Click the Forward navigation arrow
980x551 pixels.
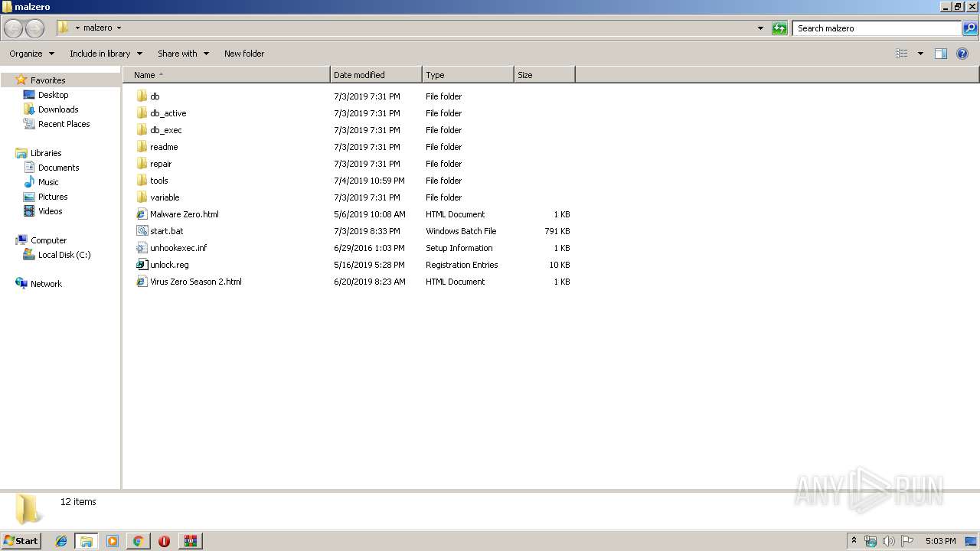pyautogui.click(x=34, y=28)
